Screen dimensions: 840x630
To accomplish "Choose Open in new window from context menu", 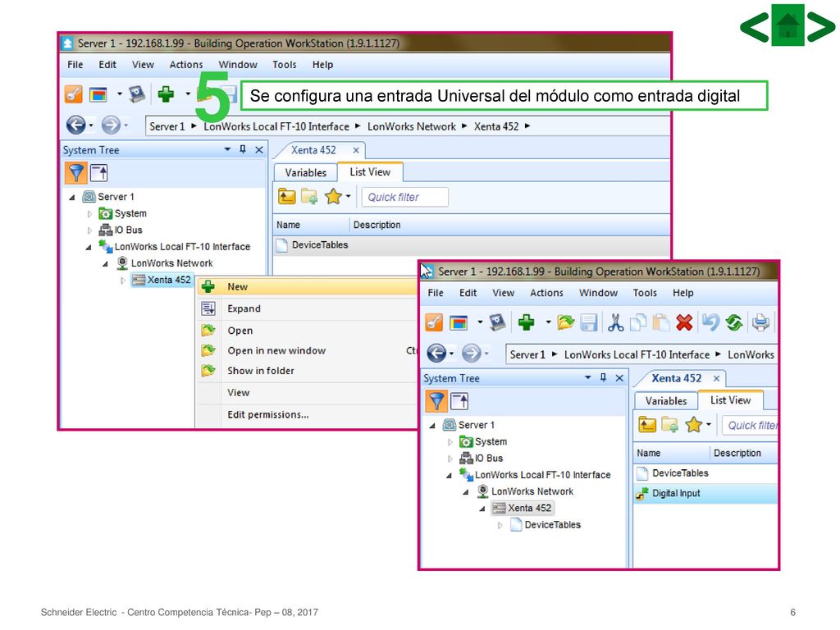I will (x=307, y=350).
